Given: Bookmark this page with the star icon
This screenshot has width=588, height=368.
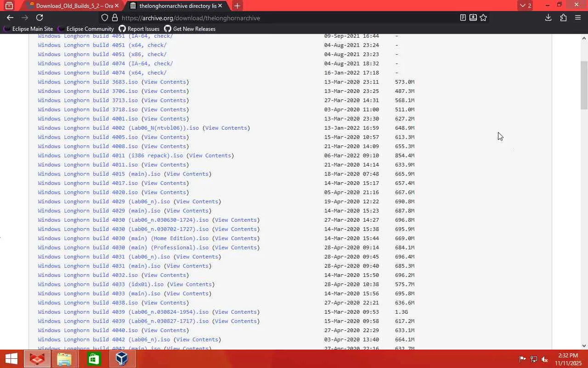Looking at the screenshot, I should pos(483,17).
